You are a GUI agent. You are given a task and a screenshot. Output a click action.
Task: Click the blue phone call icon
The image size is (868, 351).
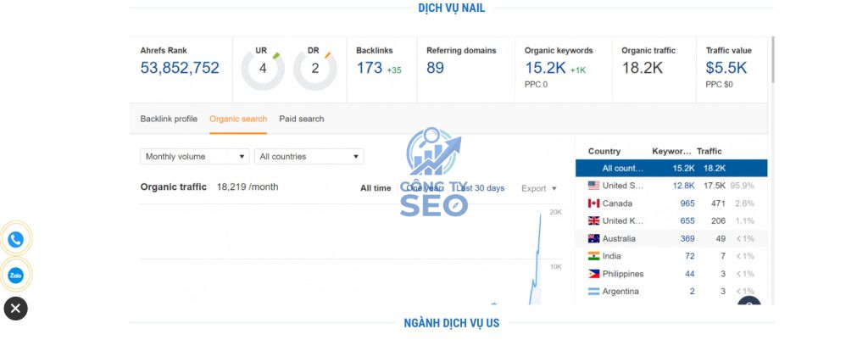click(15, 239)
